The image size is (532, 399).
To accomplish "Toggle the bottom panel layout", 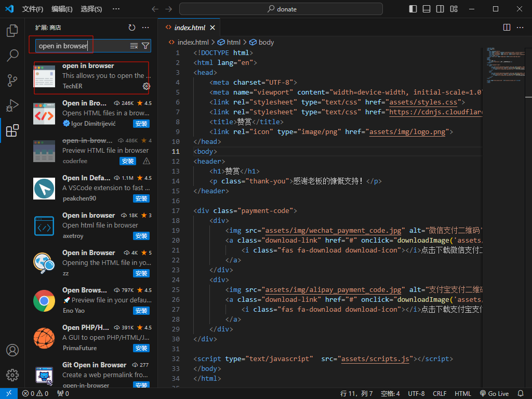I will coord(427,9).
